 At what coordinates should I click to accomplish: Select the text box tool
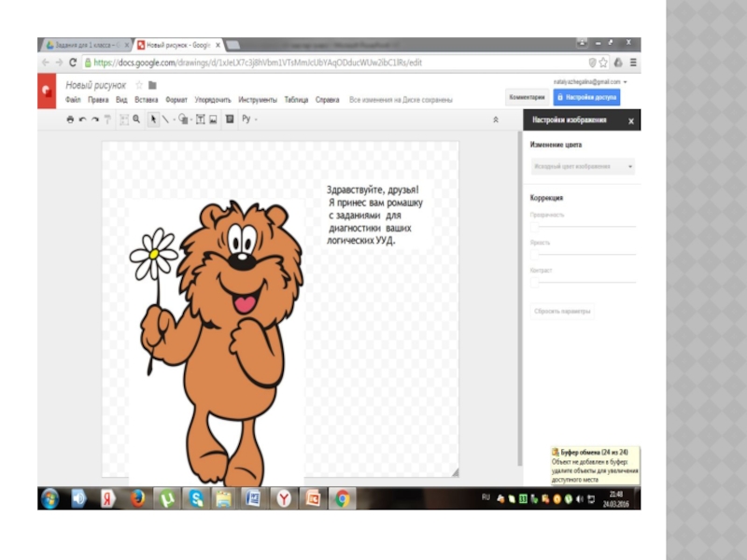[x=200, y=119]
